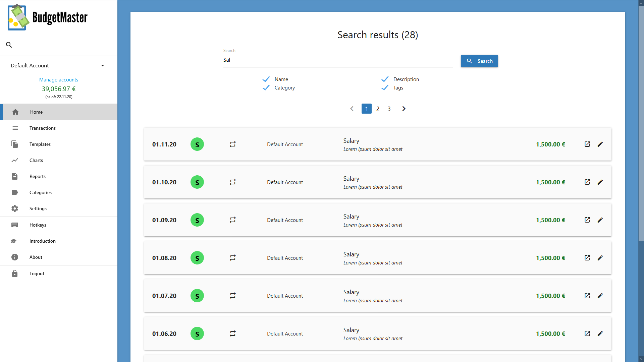The height and width of the screenshot is (362, 644).
Task: Click the blue Search button
Action: 479,61
